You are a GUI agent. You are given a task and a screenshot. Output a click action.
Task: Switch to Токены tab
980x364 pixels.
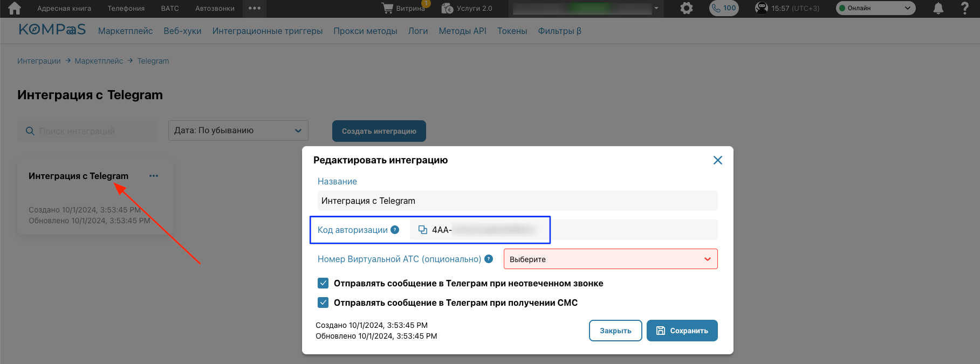512,31
